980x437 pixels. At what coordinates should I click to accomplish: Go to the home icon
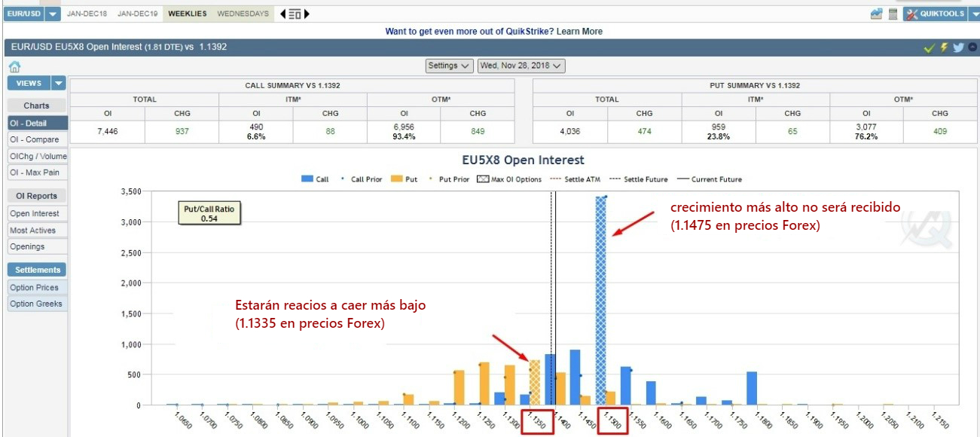[x=14, y=66]
